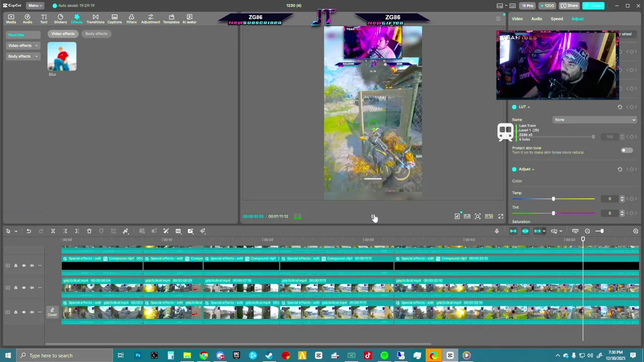Click the Redo arrow in timeline toolbar
The image size is (644, 362).
point(41,231)
